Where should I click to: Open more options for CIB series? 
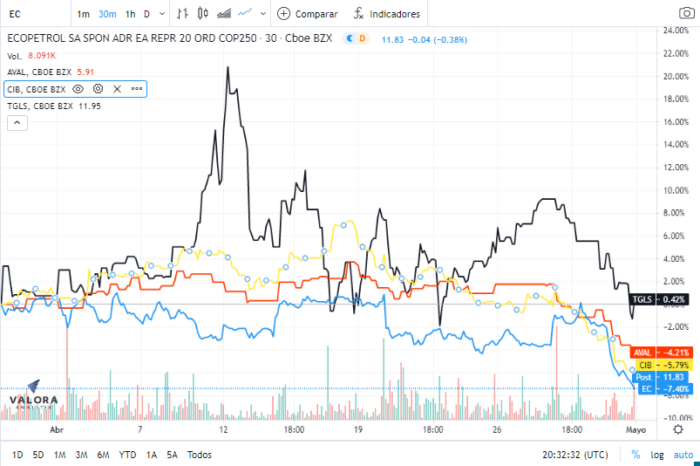pyautogui.click(x=136, y=89)
